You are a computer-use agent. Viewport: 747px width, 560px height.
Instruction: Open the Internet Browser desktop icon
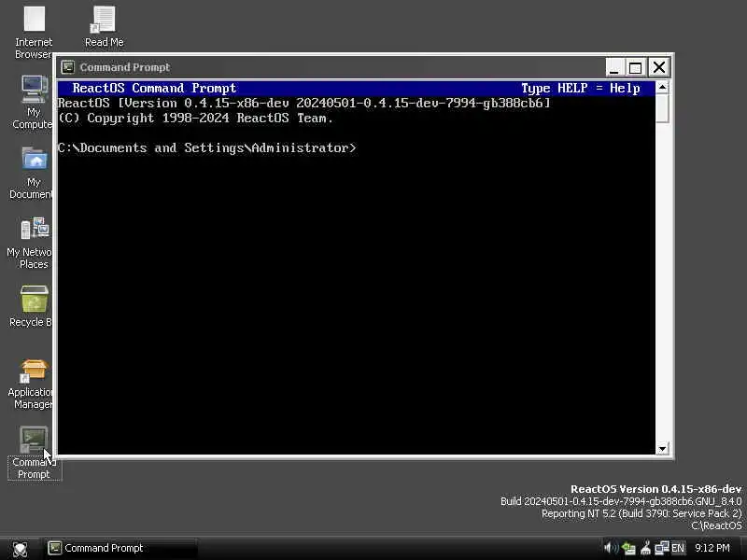34,33
